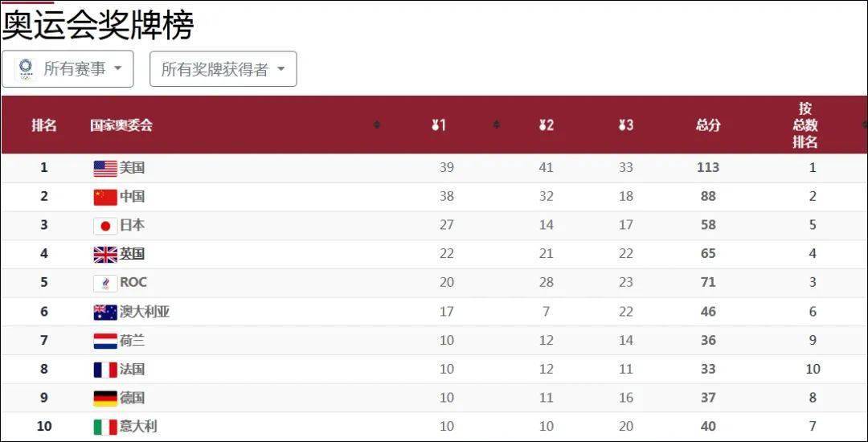Sort by the gold medal column icon
Image resolution: width=868 pixels, height=442 pixels.
439,125
